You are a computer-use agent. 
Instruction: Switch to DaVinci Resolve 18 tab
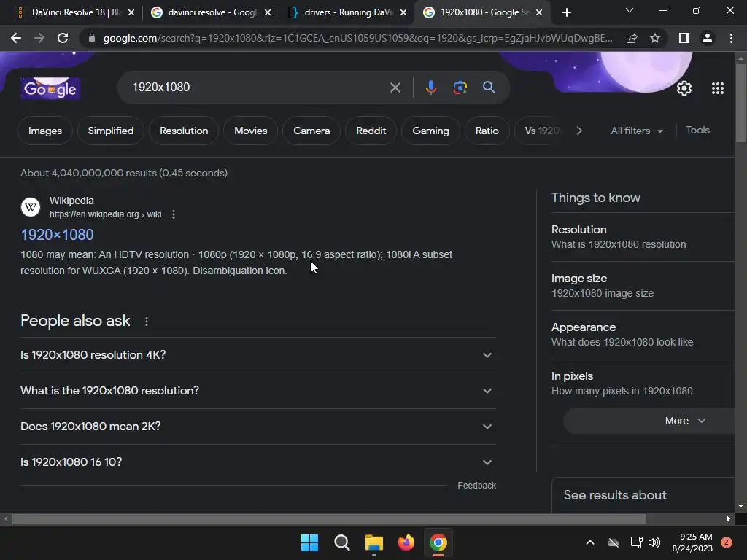coord(75,12)
